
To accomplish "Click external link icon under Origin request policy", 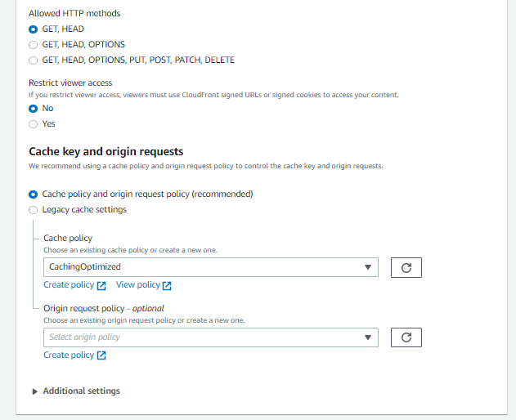I will [x=101, y=355].
